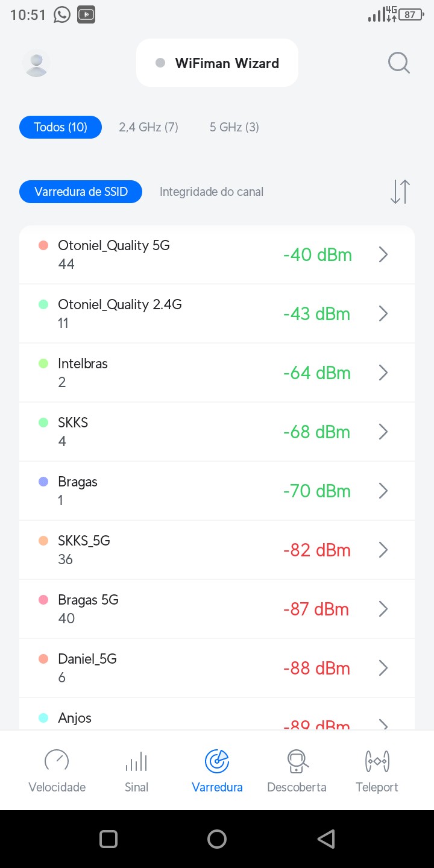Tap the Daniel_5G color dot
Screen dimensions: 434x868
(43, 659)
